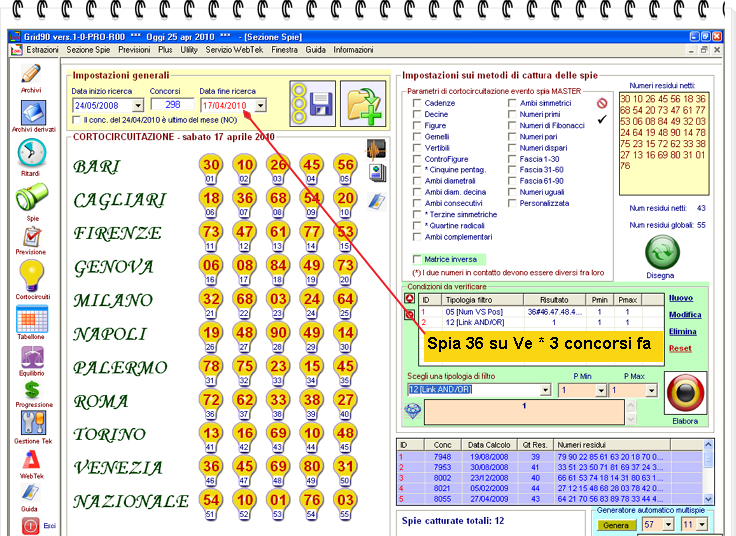Tick the Personalizzata checkbox
Screen dimensions: 736x536
[512, 203]
